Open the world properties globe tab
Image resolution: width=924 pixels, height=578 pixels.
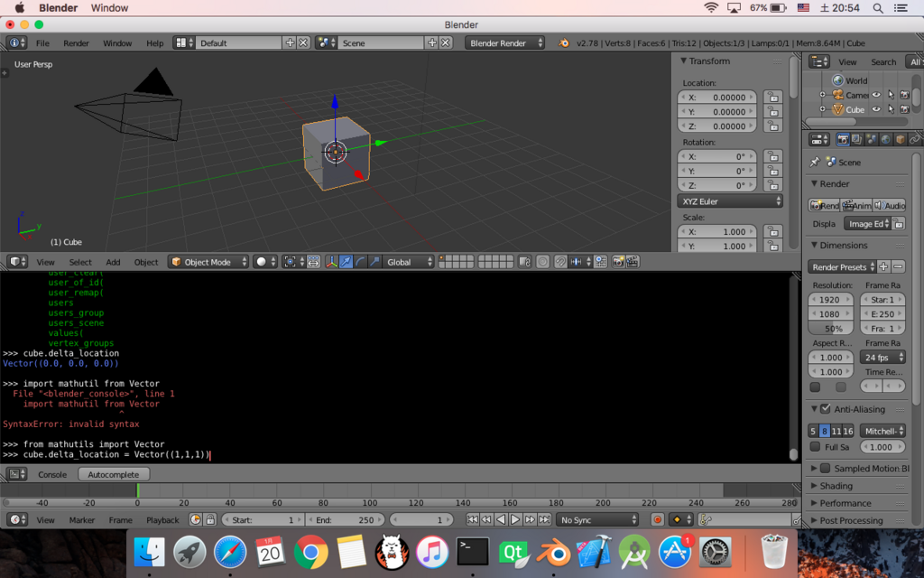[x=886, y=140]
